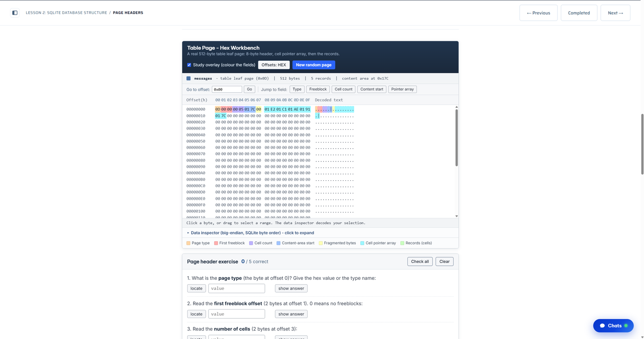Screen dimensions: 644x339
Task: Toggle the Study overlay checkbox
Action: point(189,65)
